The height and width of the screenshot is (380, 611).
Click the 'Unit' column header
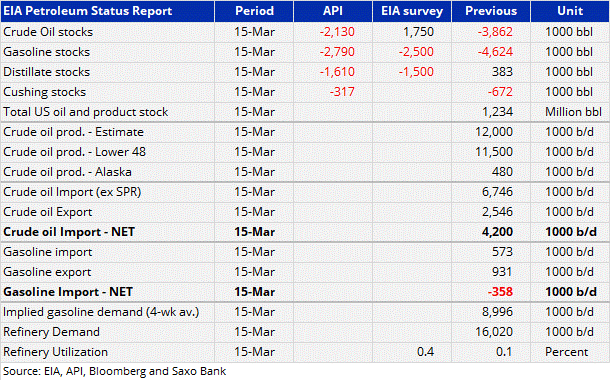570,11
